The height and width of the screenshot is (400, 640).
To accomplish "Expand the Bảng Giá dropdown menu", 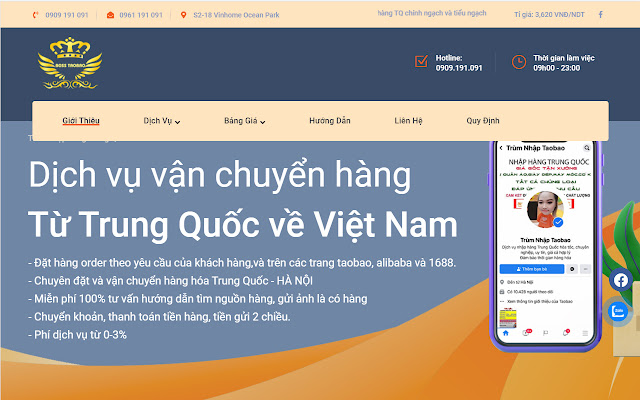I will [244, 121].
